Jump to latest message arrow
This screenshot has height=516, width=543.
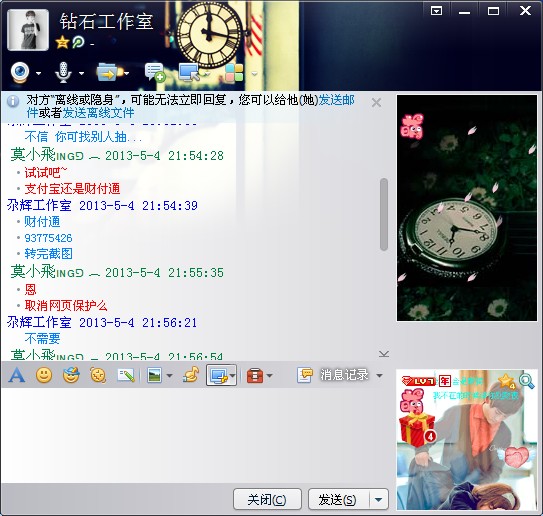tap(384, 354)
